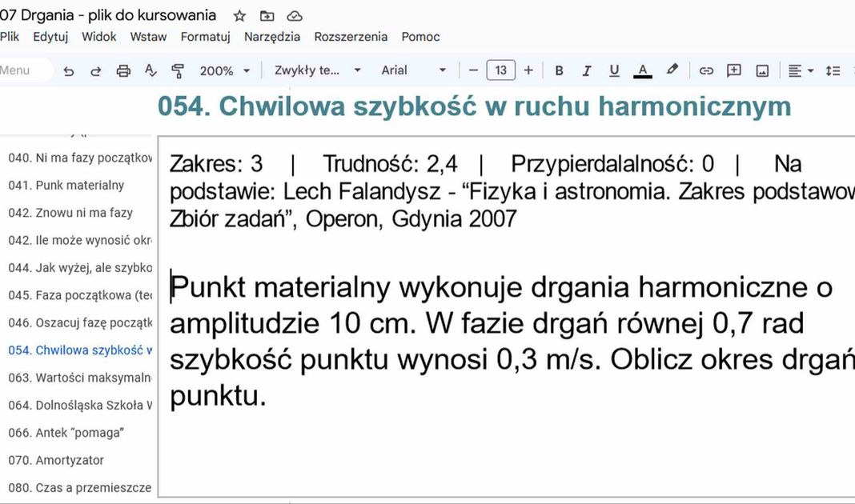
Task: Insert a link using chain icon
Action: [x=706, y=70]
